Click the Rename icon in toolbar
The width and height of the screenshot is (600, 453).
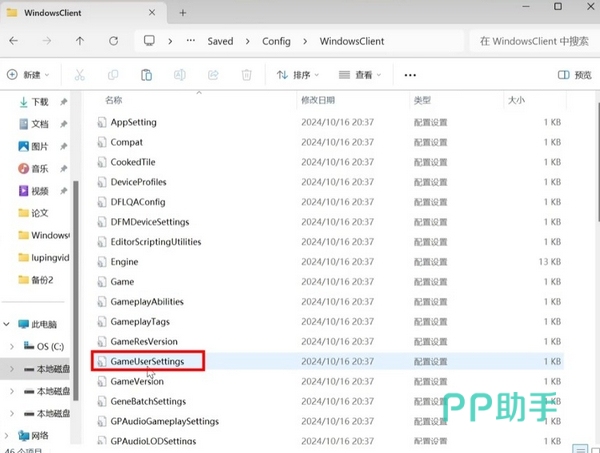click(180, 75)
